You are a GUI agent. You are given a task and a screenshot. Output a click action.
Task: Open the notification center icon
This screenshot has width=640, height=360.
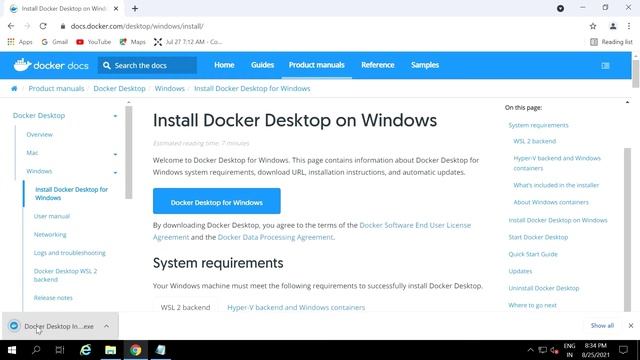623,350
